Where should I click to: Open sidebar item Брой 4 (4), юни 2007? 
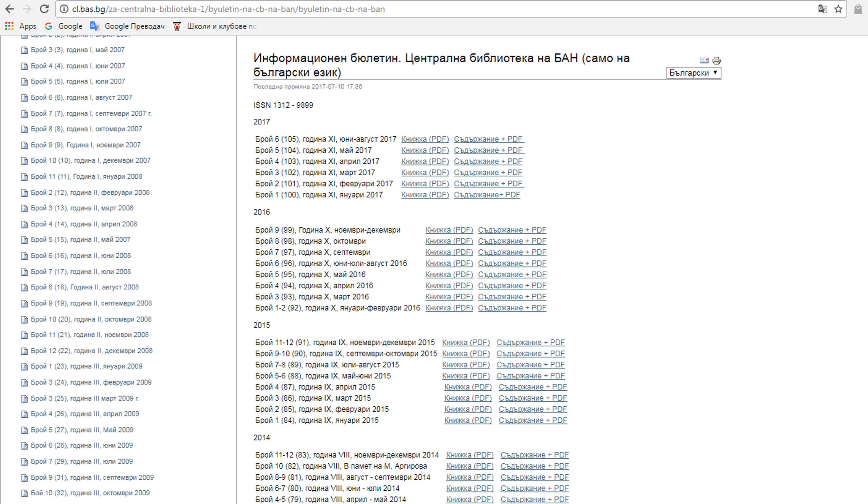[x=78, y=66]
